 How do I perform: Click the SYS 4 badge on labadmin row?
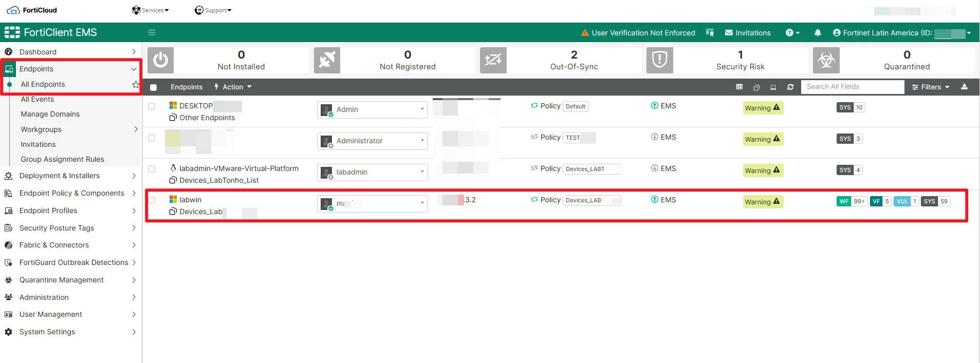point(849,170)
